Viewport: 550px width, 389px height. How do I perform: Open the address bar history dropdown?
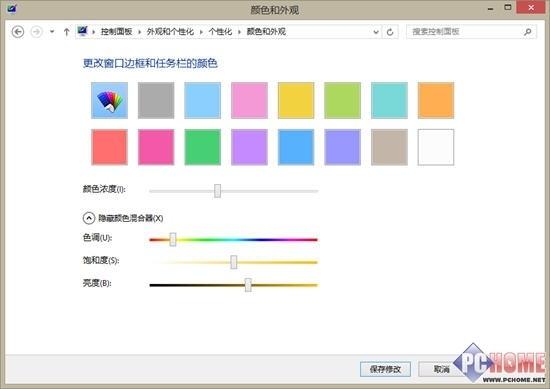click(x=376, y=32)
